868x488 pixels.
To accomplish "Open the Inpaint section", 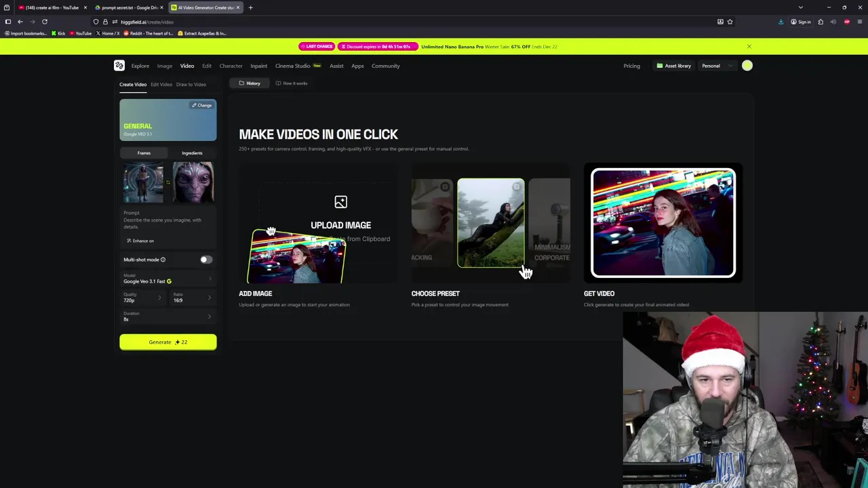I will [258, 66].
